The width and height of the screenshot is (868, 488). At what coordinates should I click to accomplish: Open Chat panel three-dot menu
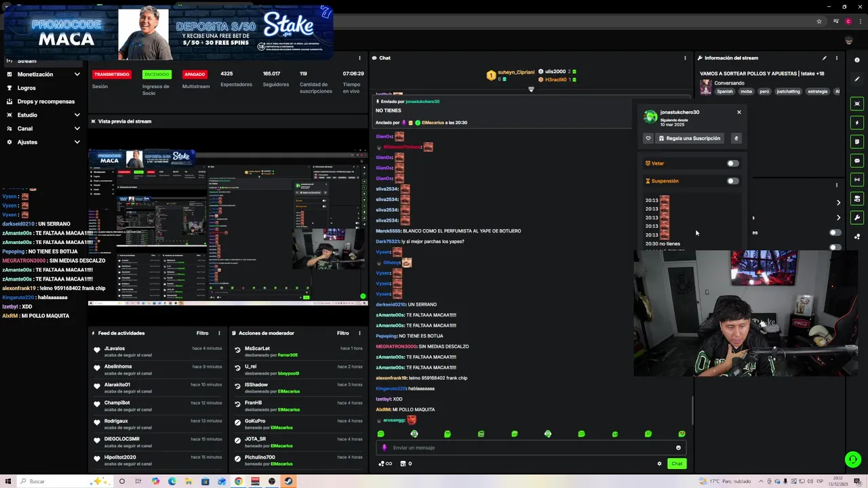tap(685, 58)
